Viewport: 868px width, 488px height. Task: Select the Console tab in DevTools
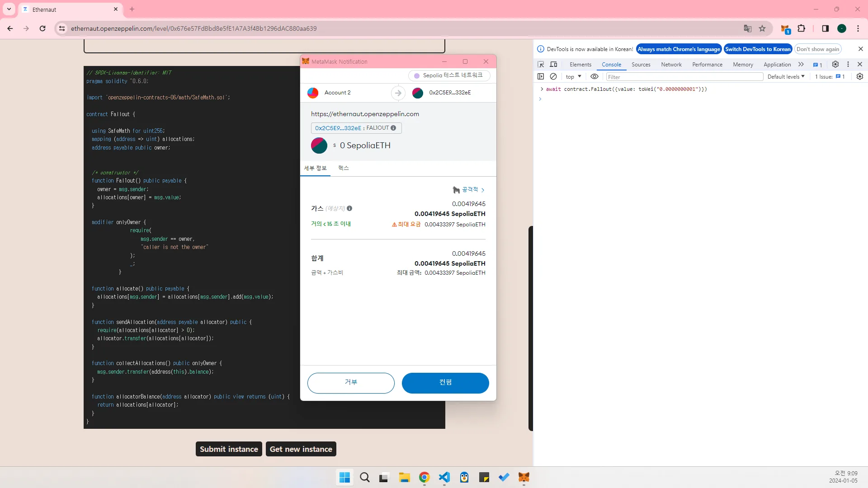(x=611, y=65)
